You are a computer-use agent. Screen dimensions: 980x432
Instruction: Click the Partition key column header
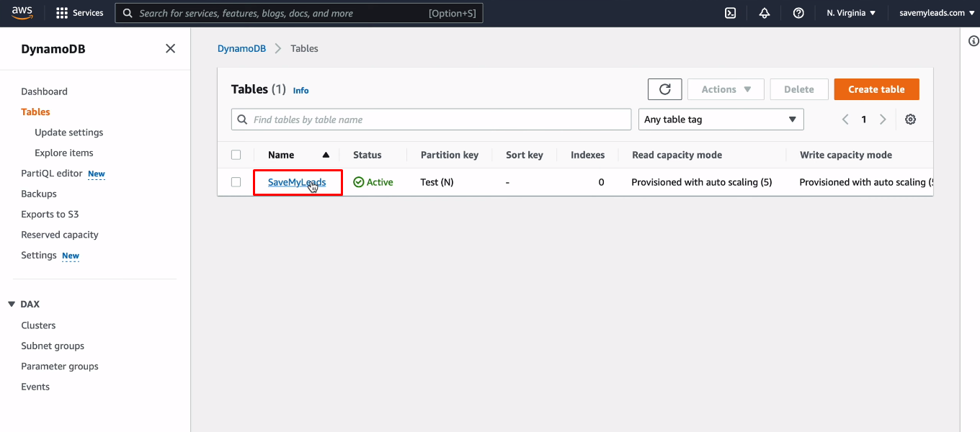[x=450, y=155]
